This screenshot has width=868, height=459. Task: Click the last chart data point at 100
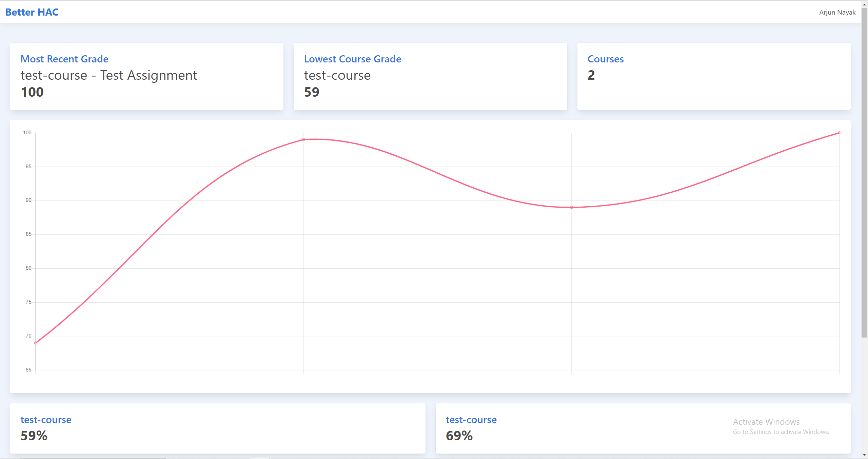click(x=839, y=133)
